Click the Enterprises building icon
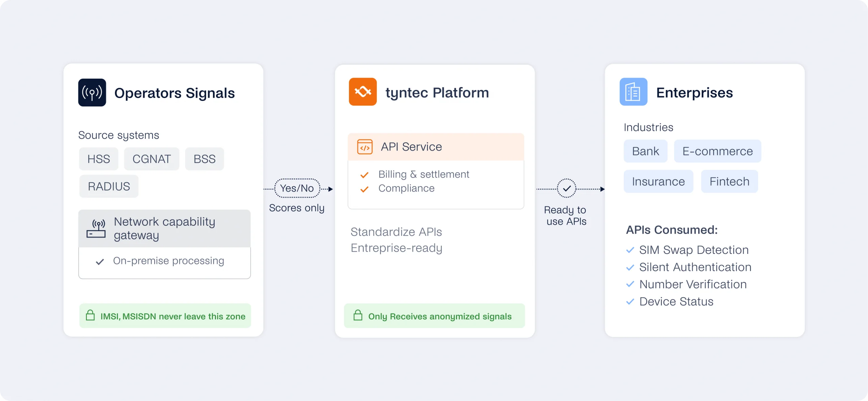Image resolution: width=868 pixels, height=401 pixels. (633, 92)
